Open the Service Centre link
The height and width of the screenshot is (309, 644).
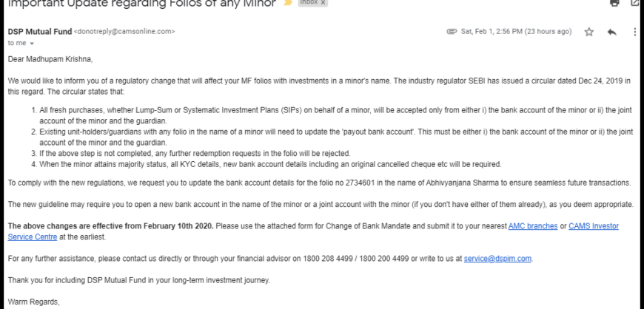[x=33, y=237]
